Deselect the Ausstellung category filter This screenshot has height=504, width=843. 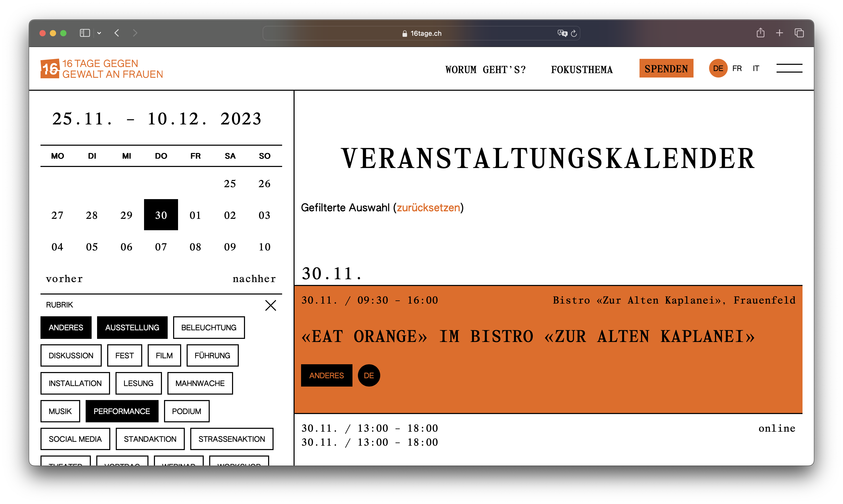click(132, 327)
